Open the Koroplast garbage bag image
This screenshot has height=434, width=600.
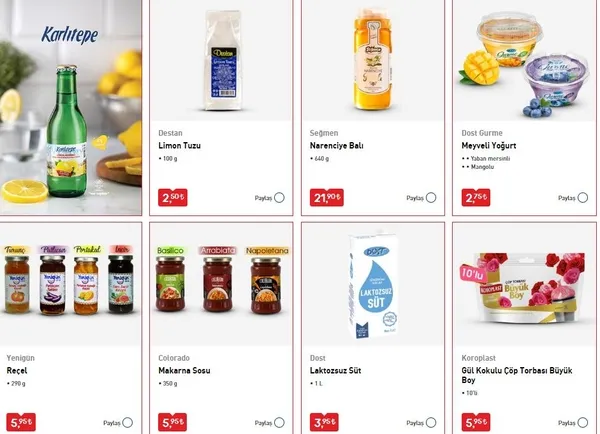coord(525,284)
